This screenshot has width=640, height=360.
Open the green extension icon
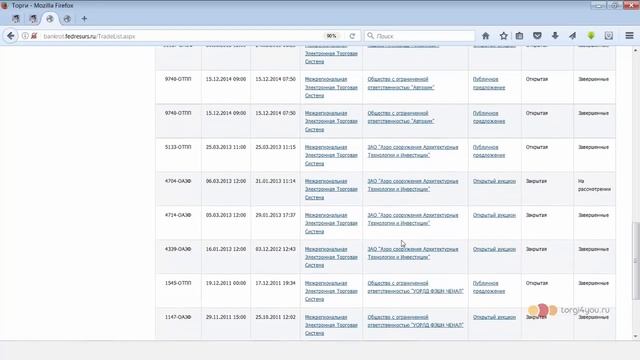[591, 36]
